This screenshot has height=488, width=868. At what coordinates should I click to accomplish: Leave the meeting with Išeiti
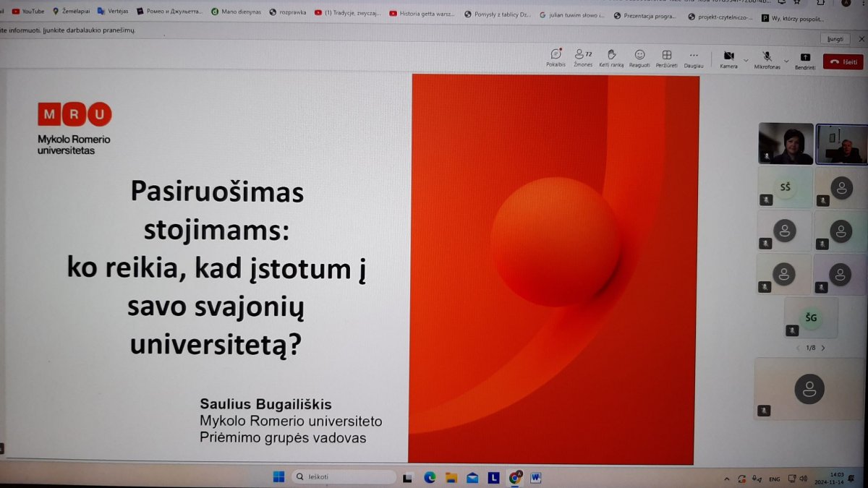point(843,62)
